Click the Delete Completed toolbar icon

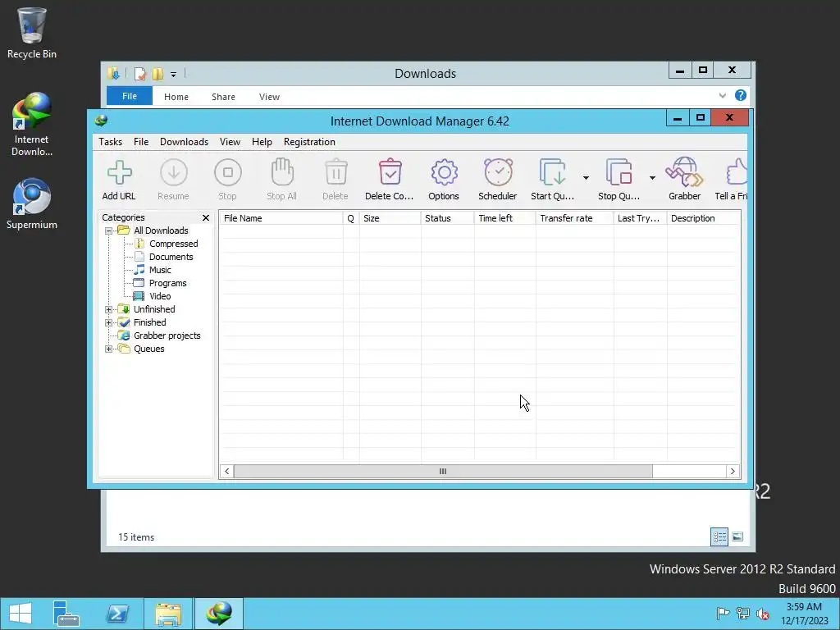click(390, 172)
